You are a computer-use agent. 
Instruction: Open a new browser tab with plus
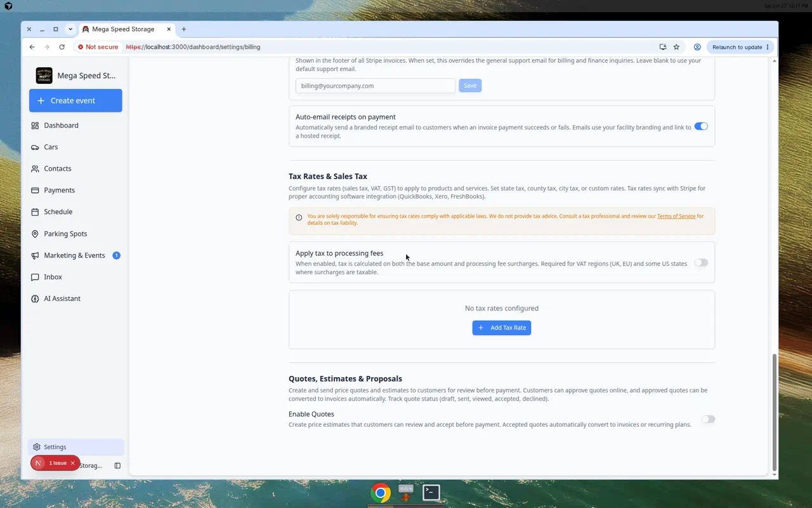tap(184, 29)
